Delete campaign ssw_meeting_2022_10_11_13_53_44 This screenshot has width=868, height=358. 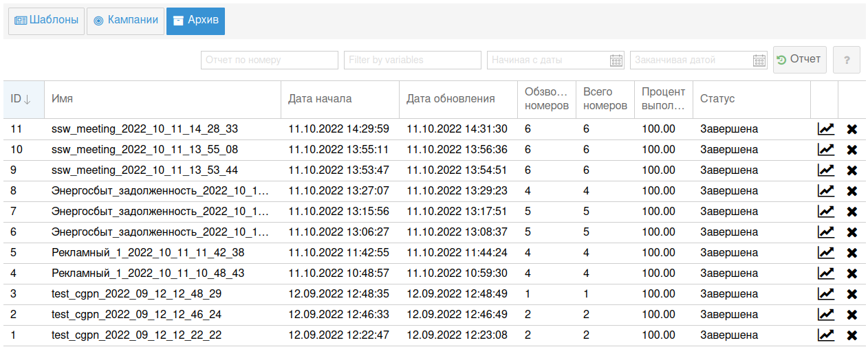[851, 170]
